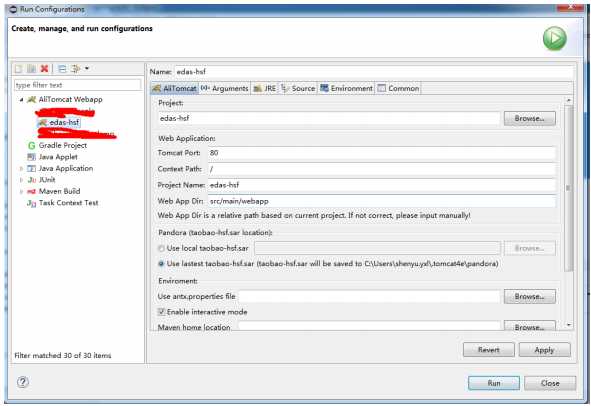
Task: Click the Name input field
Action: [374, 72]
